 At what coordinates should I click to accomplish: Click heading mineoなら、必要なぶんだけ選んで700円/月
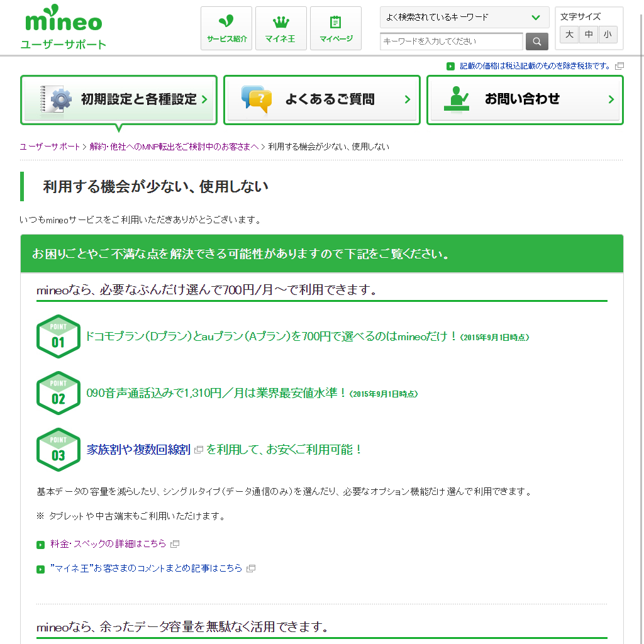[208, 291]
